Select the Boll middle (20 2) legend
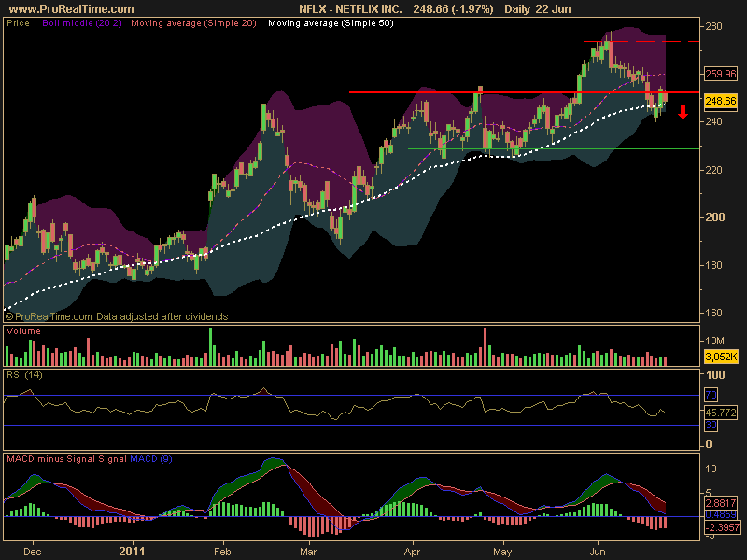Viewport: 747px width, 560px height. coord(82,23)
